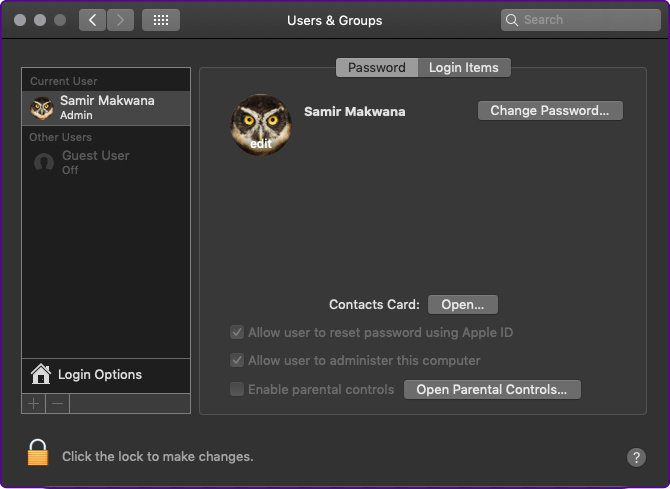Switch to the Password tab
670x489 pixels.
coord(377,68)
